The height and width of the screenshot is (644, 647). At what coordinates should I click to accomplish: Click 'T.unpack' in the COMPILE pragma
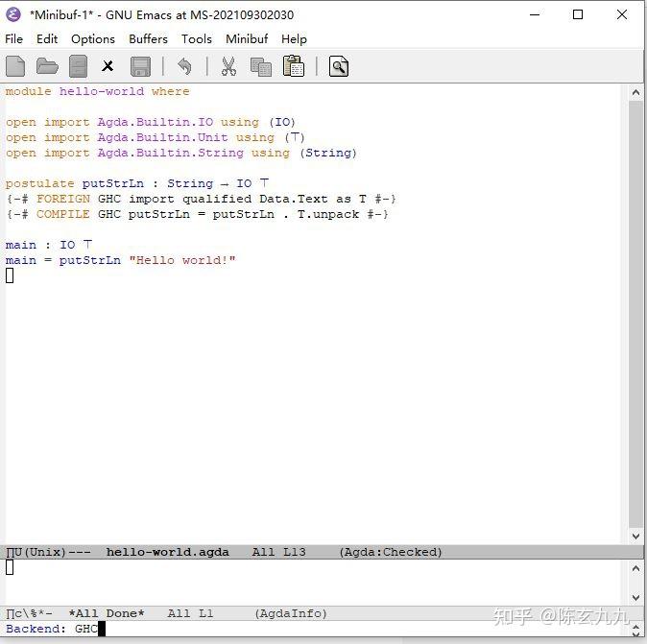point(328,215)
